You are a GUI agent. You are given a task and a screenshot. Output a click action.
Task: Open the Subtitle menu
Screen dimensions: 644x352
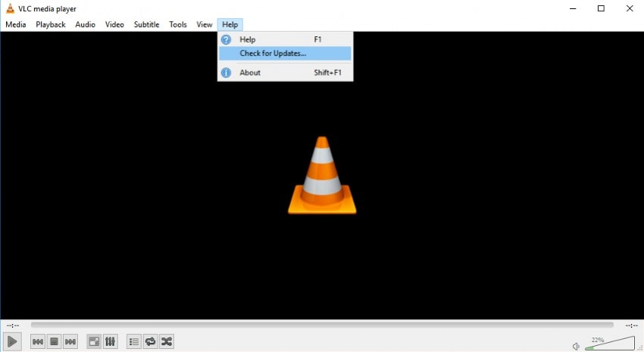pyautogui.click(x=147, y=25)
